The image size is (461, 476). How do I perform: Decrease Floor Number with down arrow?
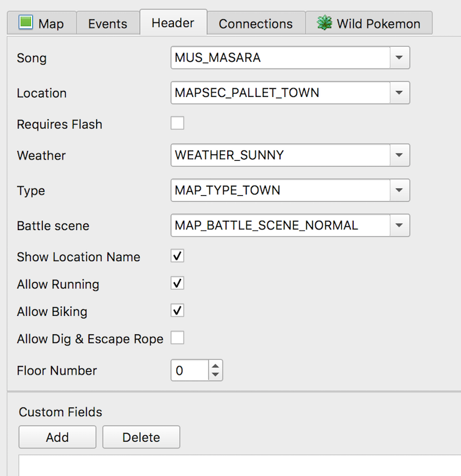(215, 375)
